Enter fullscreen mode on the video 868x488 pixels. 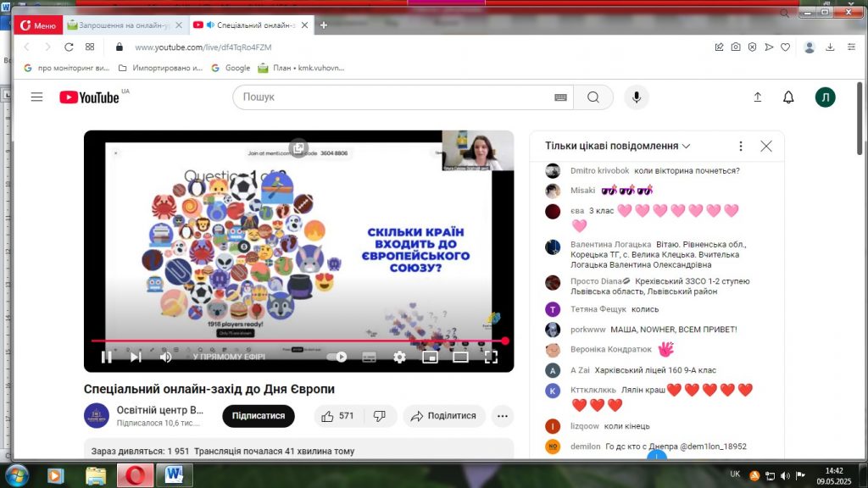point(491,357)
